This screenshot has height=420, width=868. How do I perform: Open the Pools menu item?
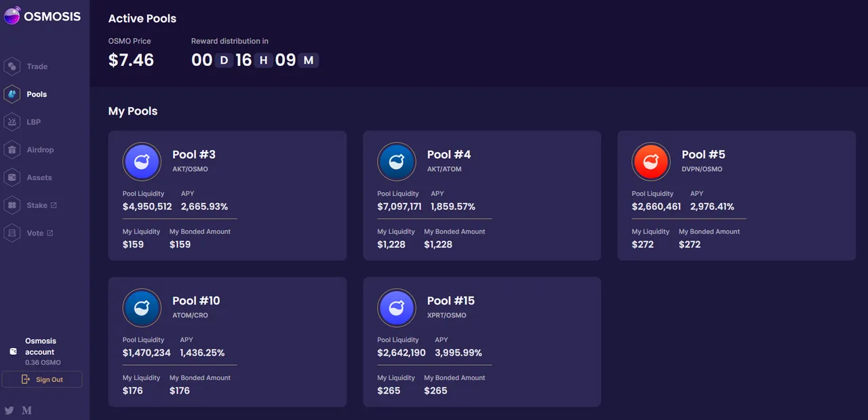click(x=37, y=94)
